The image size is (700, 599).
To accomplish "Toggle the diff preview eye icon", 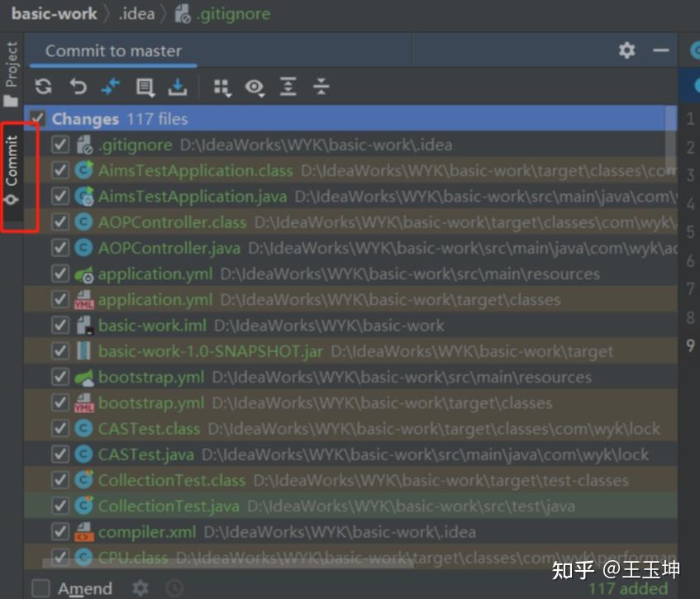I will coord(255,87).
